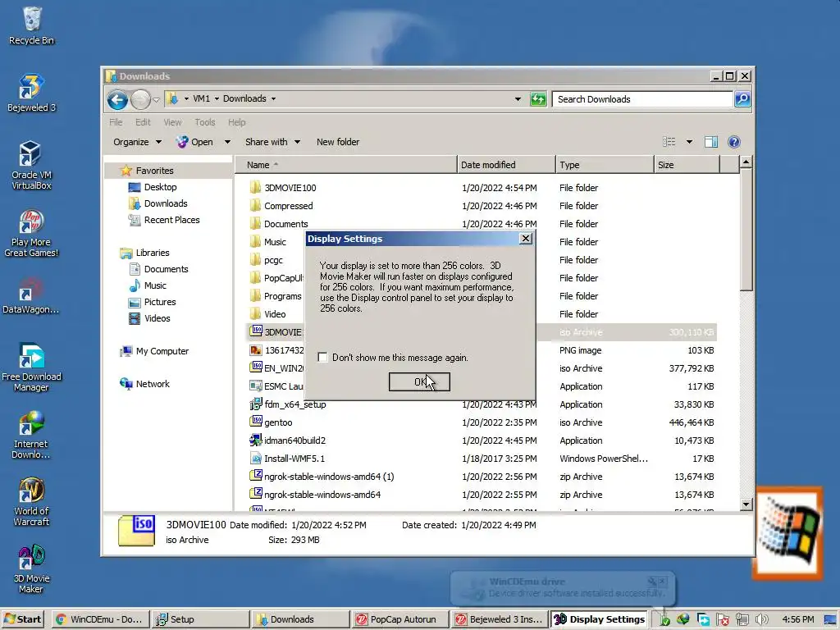
Task: Sort by the Type column header
Action: coord(605,165)
